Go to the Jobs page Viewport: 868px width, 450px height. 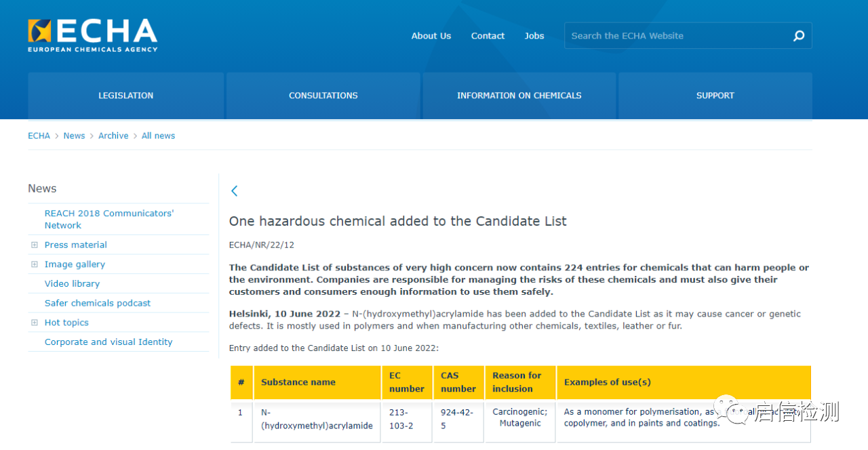pyautogui.click(x=534, y=36)
